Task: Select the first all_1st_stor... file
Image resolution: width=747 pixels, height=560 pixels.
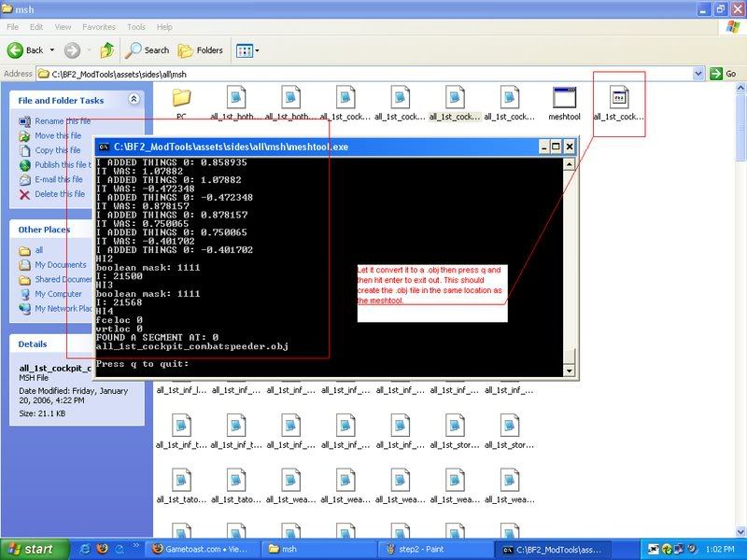Action: (455, 431)
